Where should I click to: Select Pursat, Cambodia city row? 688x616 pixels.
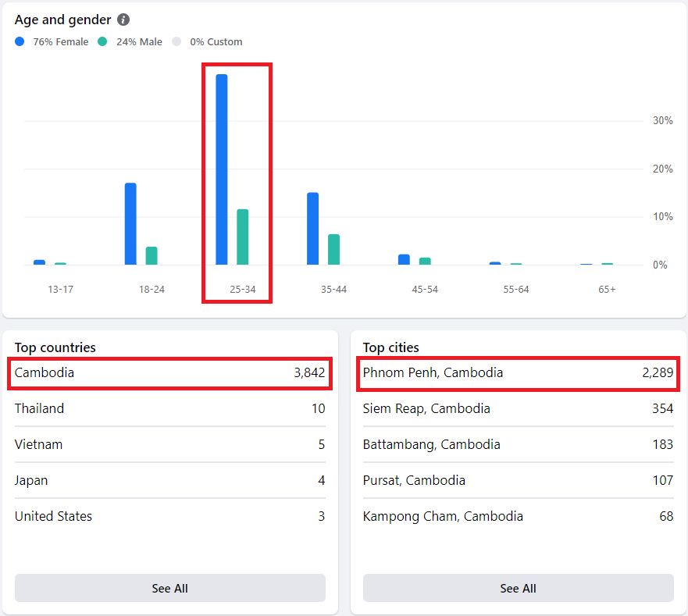pyautogui.click(x=519, y=480)
